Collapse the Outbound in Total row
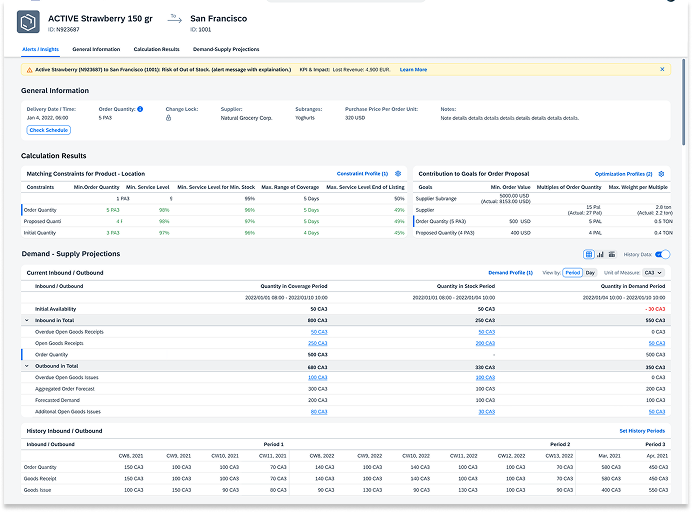 pyautogui.click(x=27, y=366)
